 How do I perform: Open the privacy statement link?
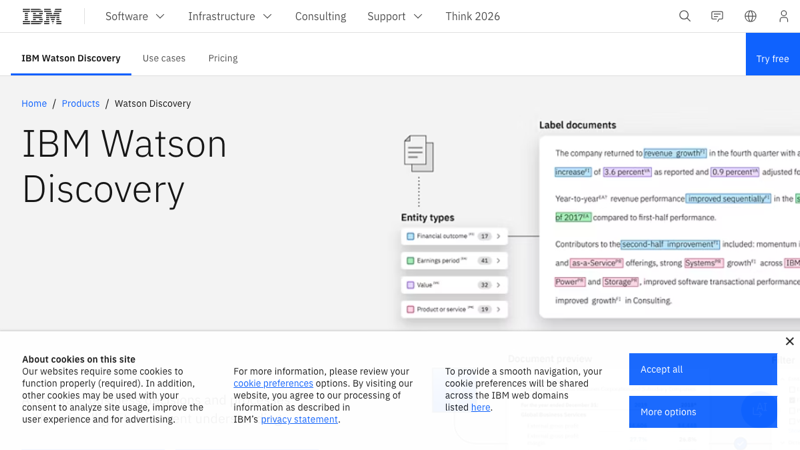click(299, 419)
